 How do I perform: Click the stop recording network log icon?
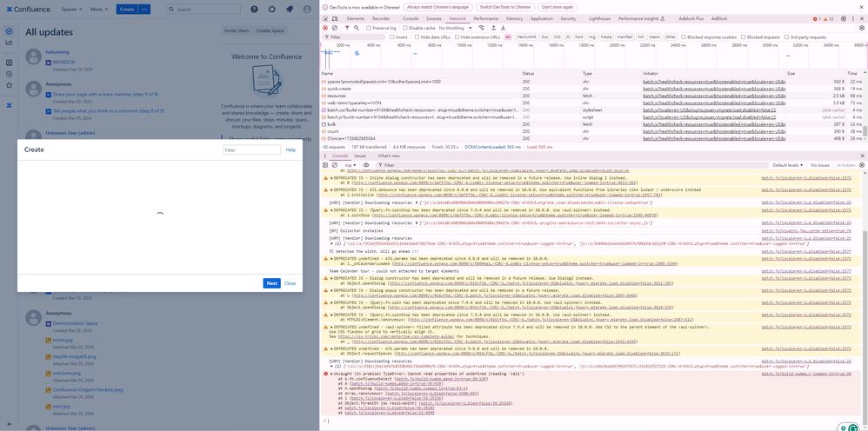point(325,28)
